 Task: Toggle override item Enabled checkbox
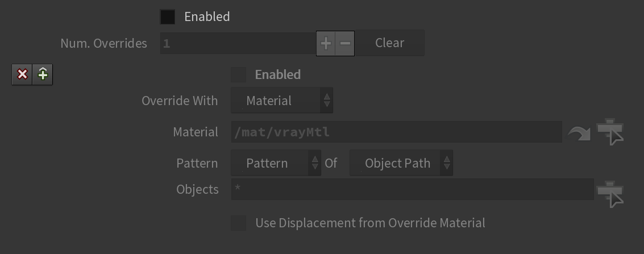click(x=239, y=74)
